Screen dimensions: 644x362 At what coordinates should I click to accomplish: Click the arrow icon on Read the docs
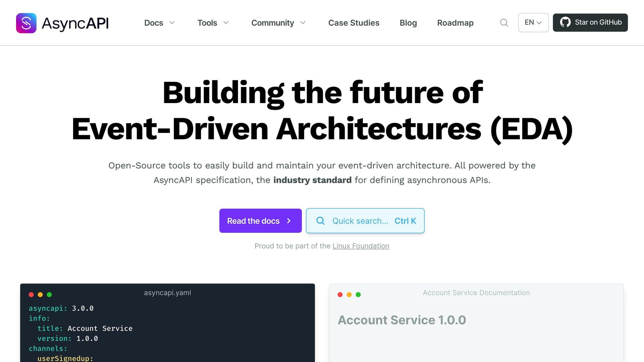click(289, 221)
